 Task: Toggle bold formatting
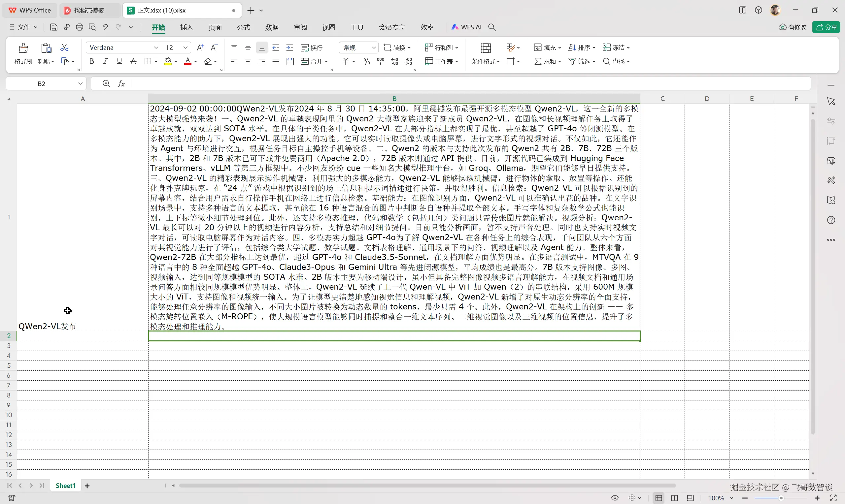tap(91, 61)
